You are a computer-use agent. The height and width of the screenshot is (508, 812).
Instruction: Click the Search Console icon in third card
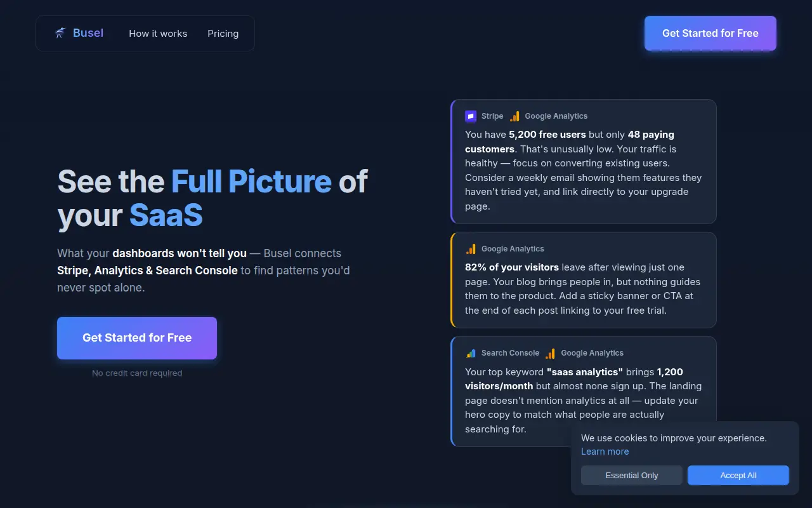coord(471,353)
